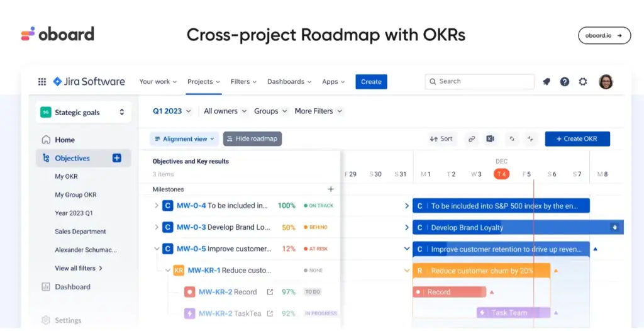Click the blue Create button

tap(371, 81)
